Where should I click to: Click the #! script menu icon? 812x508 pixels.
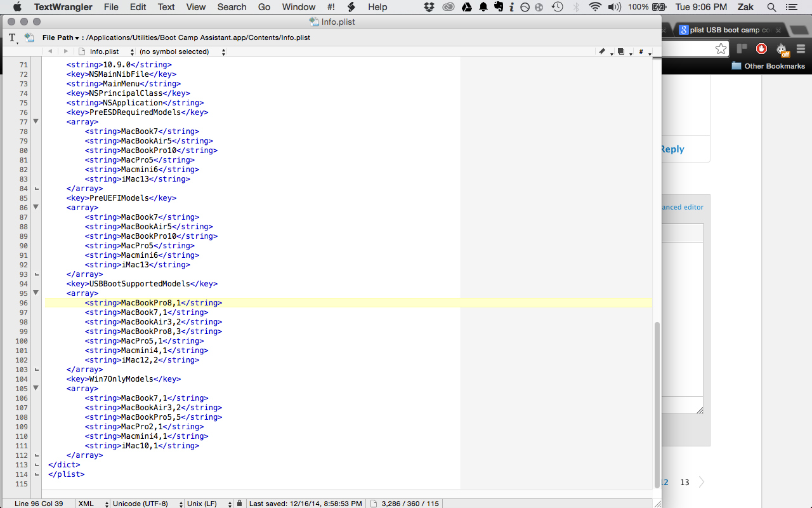pos(331,7)
